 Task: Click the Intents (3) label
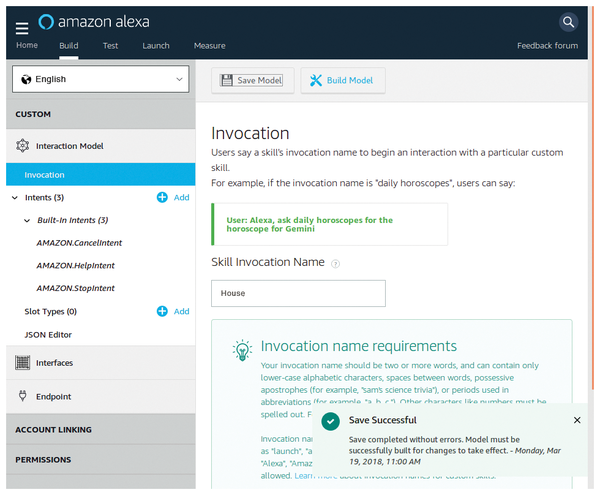[44, 197]
